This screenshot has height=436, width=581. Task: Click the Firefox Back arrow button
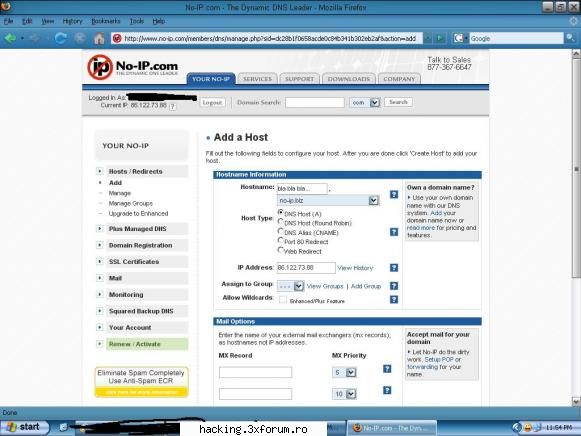[x=10, y=38]
